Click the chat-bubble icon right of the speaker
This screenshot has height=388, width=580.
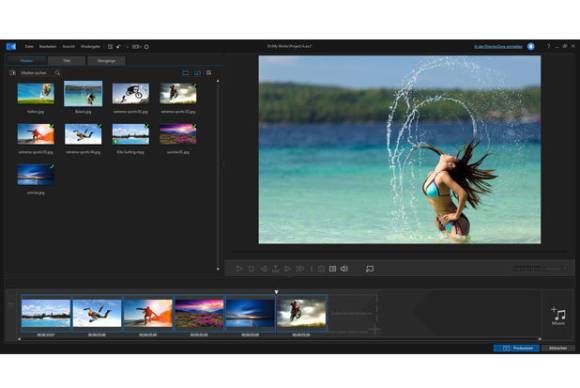[370, 269]
